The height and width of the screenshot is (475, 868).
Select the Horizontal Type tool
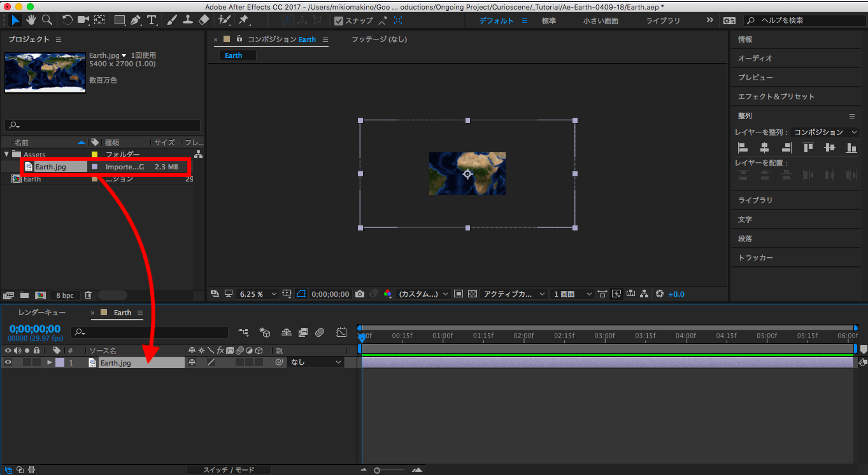pos(152,20)
